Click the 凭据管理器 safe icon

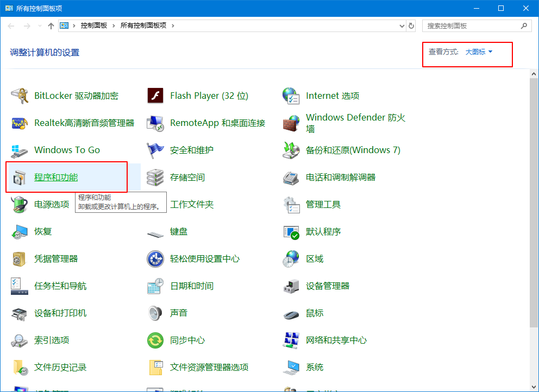(x=20, y=258)
